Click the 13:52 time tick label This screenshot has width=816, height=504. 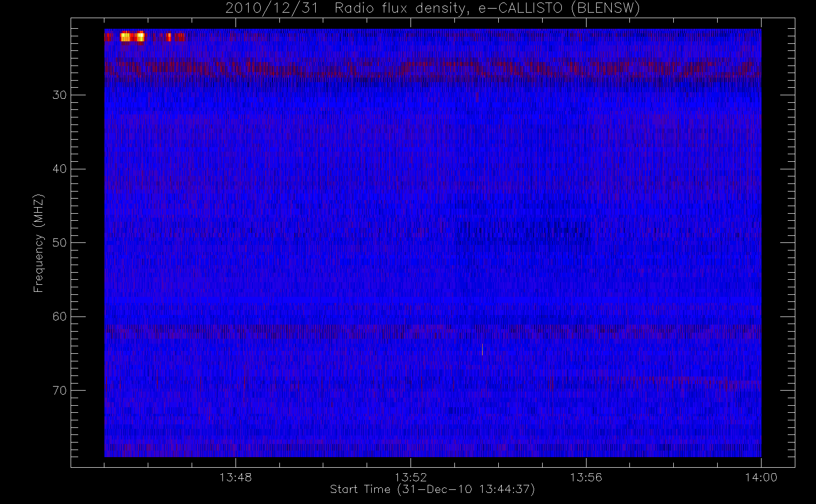(411, 477)
